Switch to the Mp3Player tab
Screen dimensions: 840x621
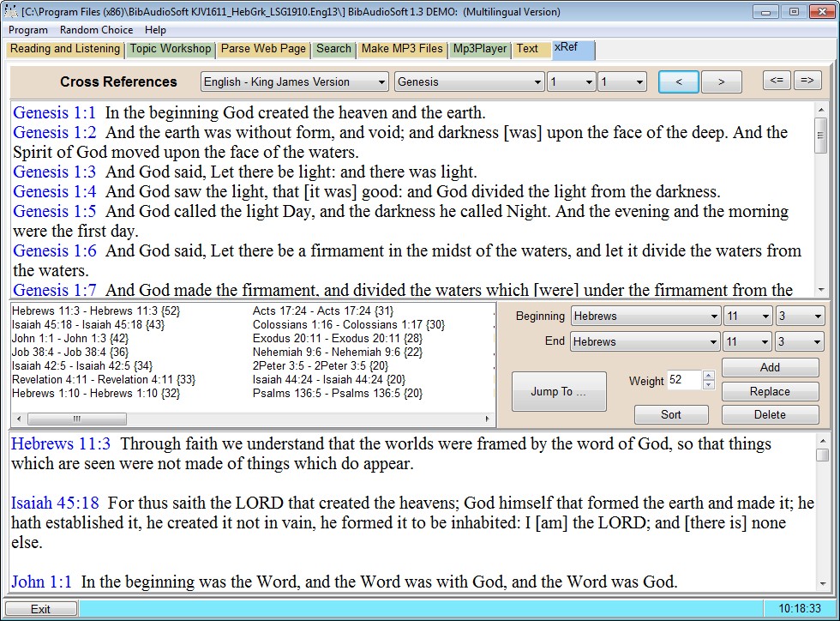pyautogui.click(x=480, y=49)
